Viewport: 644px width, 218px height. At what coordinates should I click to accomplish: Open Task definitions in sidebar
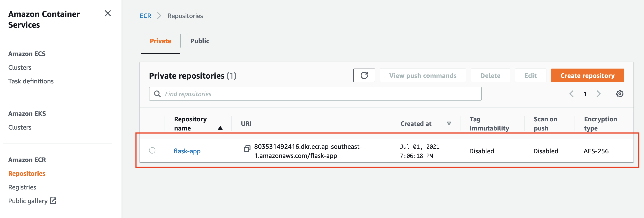(31, 81)
